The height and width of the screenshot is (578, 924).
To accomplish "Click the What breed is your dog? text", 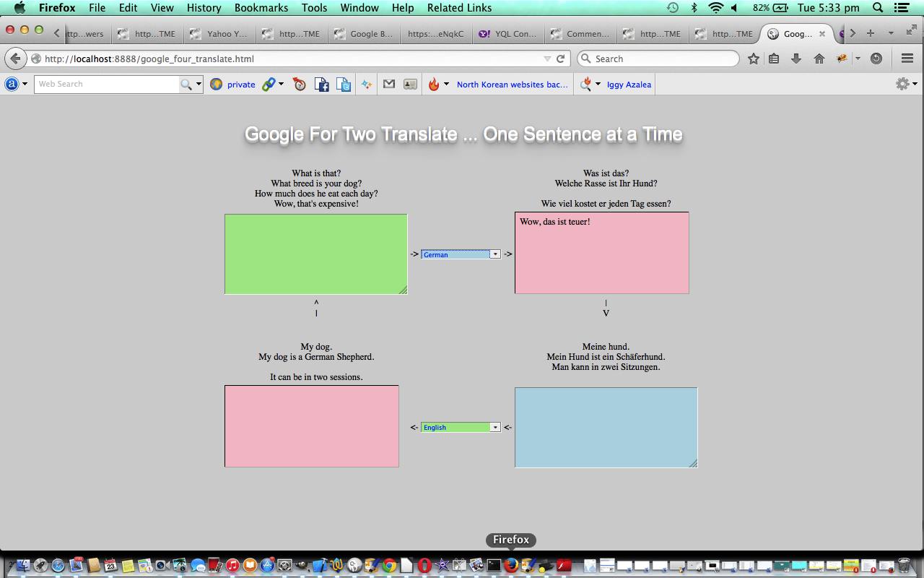I will (x=316, y=184).
